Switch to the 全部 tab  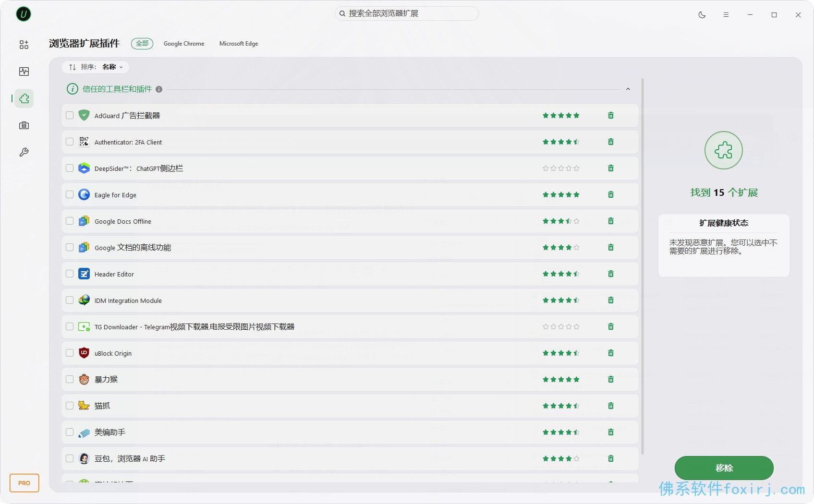pos(142,44)
